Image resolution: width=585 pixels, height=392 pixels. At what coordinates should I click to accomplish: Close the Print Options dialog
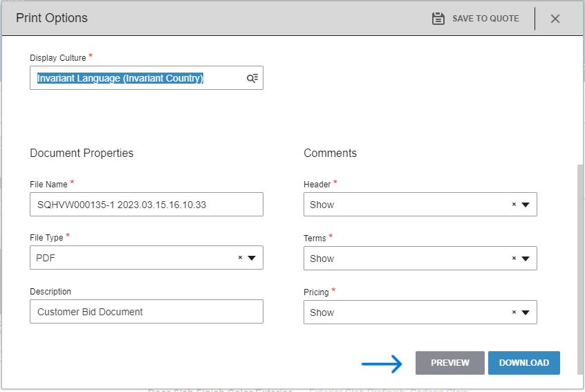pos(555,19)
